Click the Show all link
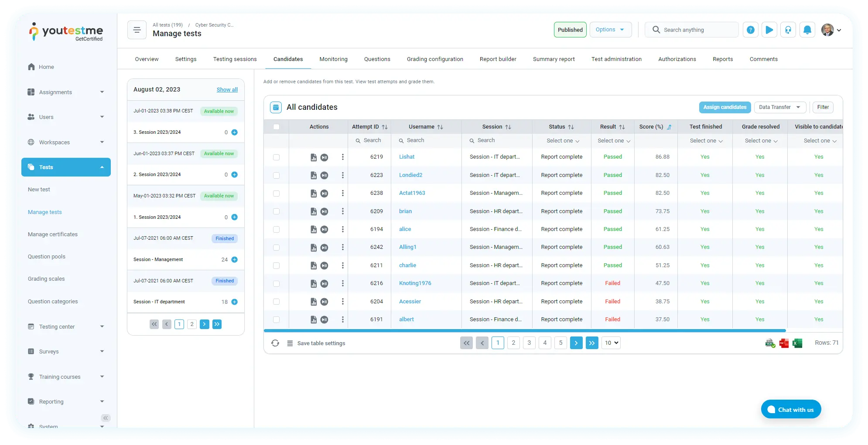 [227, 90]
